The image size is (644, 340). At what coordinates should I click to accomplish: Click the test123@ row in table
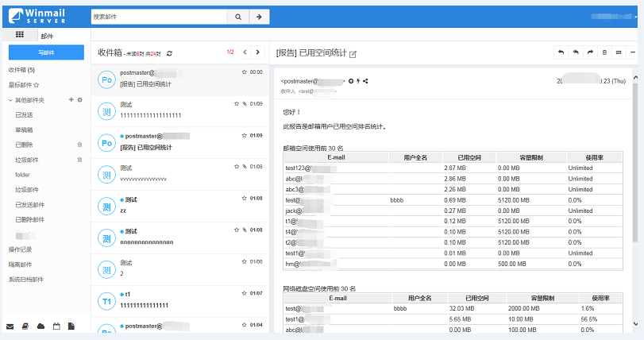point(453,168)
